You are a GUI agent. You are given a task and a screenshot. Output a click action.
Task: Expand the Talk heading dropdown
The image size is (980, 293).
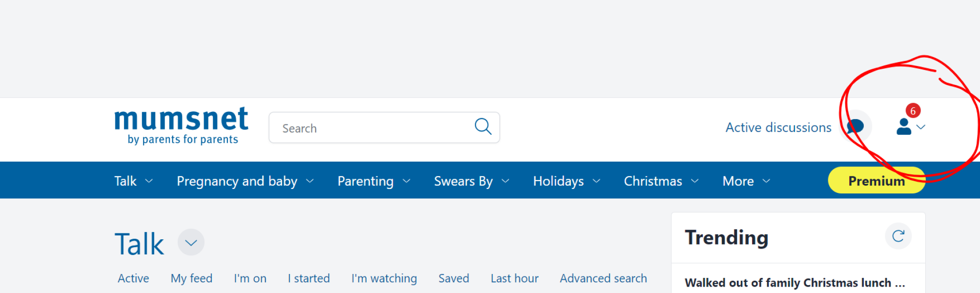pos(190,242)
